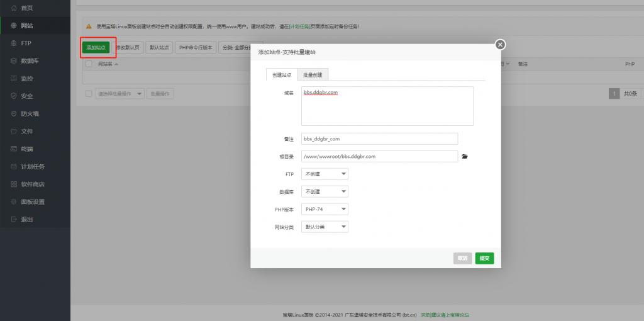This screenshot has height=321, width=644.
Task: Click the gear icon beside 面板设置
Action: click(14, 202)
